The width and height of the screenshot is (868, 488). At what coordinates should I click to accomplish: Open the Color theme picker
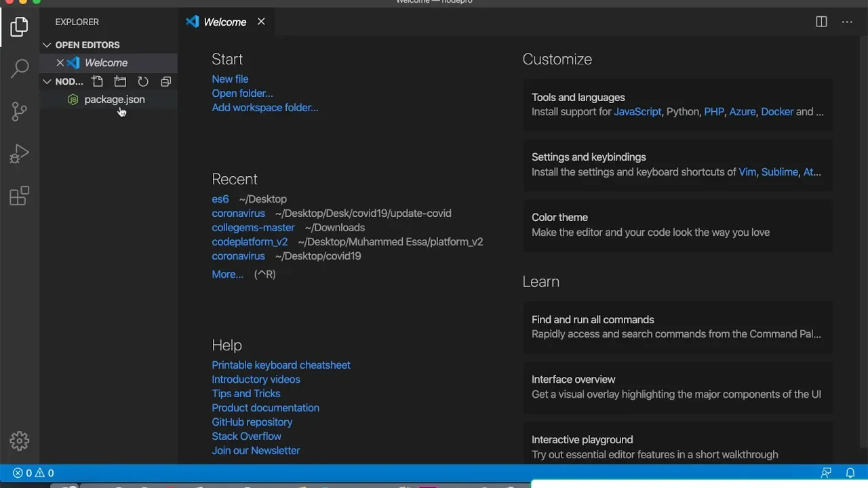677,225
